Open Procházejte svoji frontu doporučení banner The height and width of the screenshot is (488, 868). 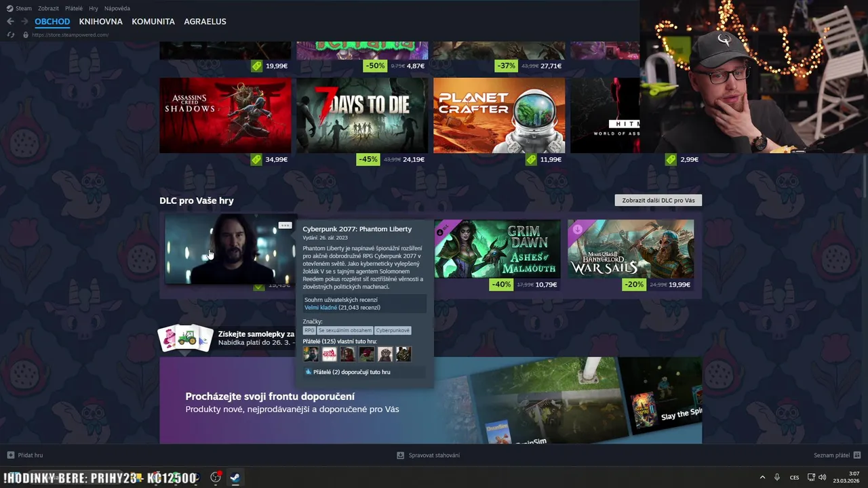431,401
